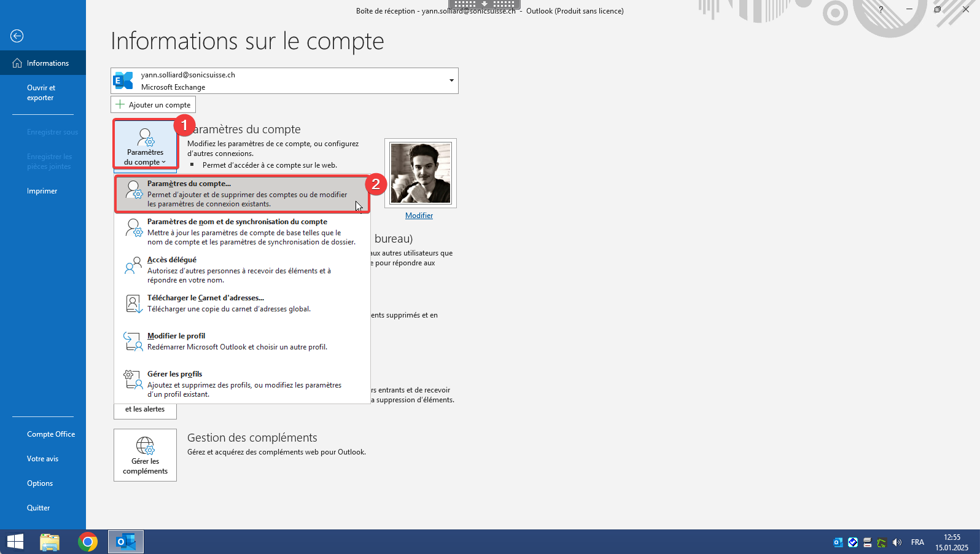Click the Modifier le profil icon
This screenshot has height=554, width=980.
(133, 341)
